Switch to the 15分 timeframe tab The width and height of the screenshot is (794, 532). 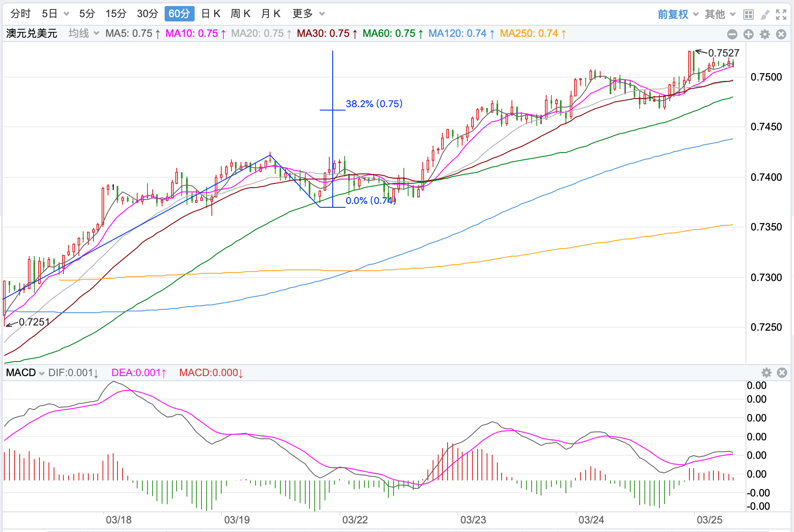point(116,14)
